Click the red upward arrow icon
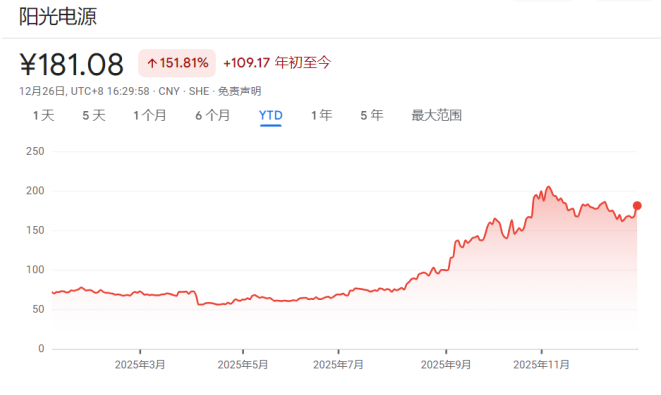This screenshot has height=395, width=661. click(152, 64)
